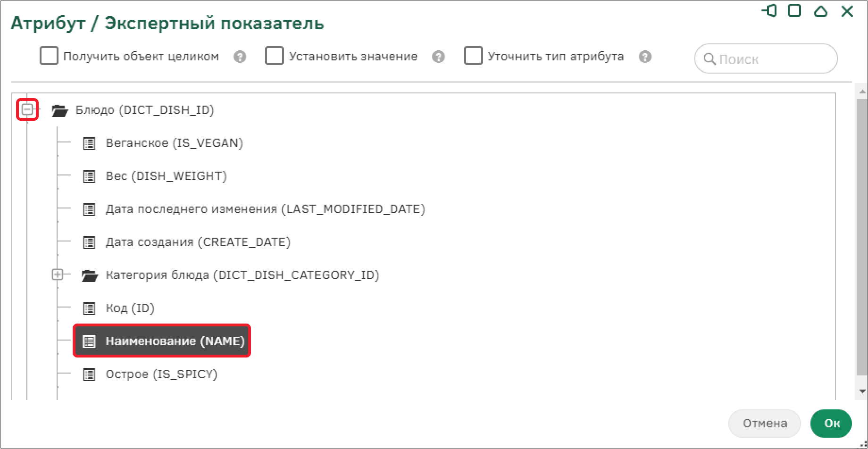Click the help icon beside Установить значение
Screen dimensions: 868x449
(x=439, y=57)
